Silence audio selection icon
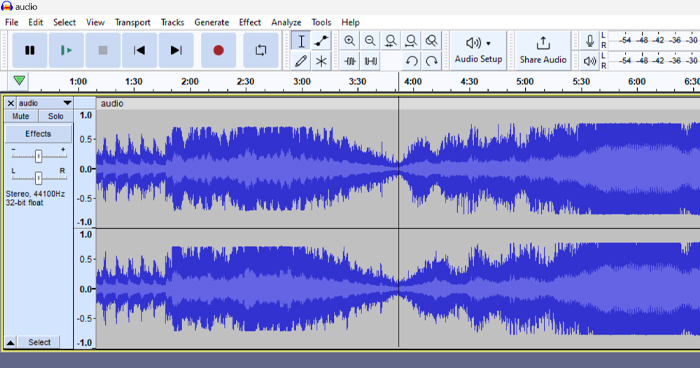The image size is (700, 368). point(370,61)
